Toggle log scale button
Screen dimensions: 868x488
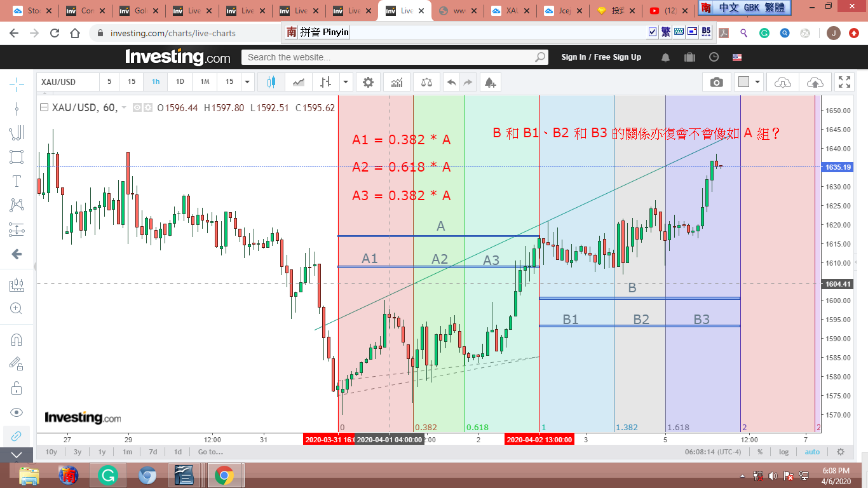[784, 452]
